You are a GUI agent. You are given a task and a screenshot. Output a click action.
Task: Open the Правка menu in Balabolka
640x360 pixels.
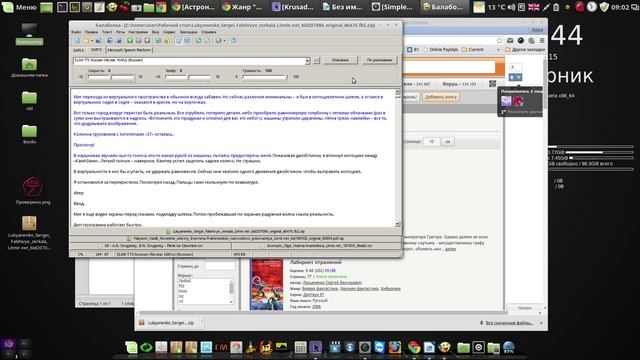click(91, 32)
